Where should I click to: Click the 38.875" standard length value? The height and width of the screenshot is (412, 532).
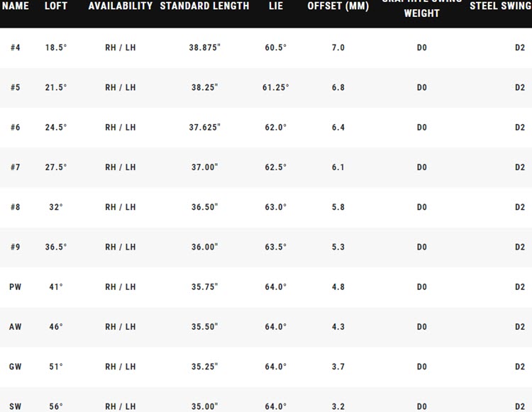coord(204,48)
